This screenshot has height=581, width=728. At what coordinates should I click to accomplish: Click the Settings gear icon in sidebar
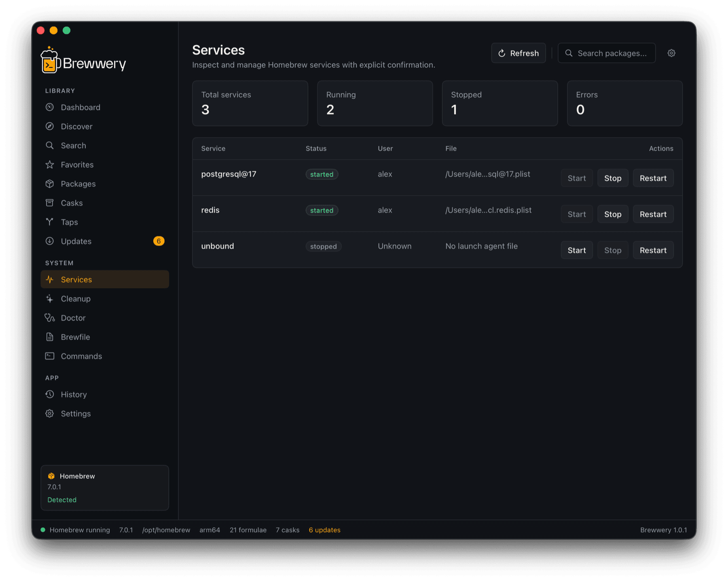(50, 413)
